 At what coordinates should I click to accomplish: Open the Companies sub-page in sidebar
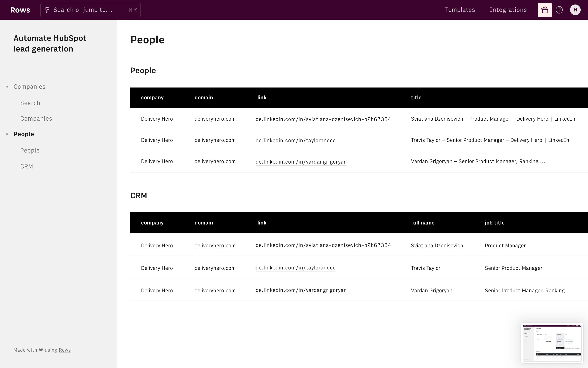pos(36,119)
